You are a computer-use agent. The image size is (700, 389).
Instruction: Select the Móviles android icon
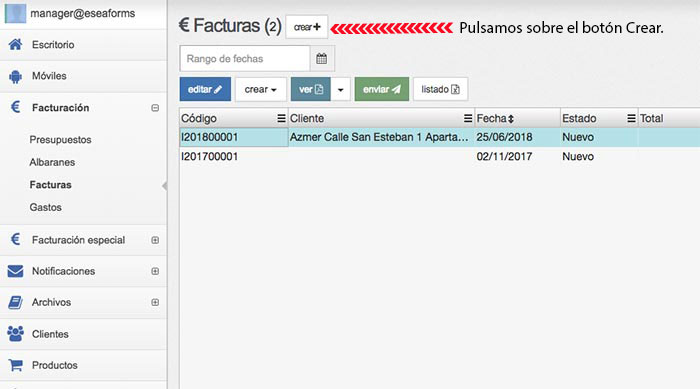(x=15, y=76)
